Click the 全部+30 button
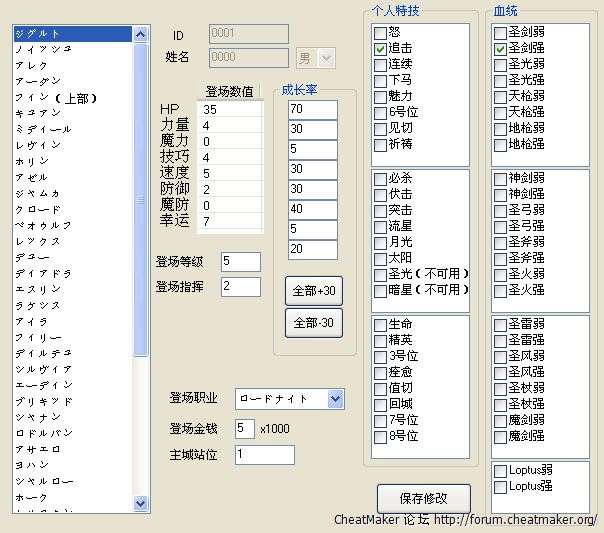 (314, 291)
